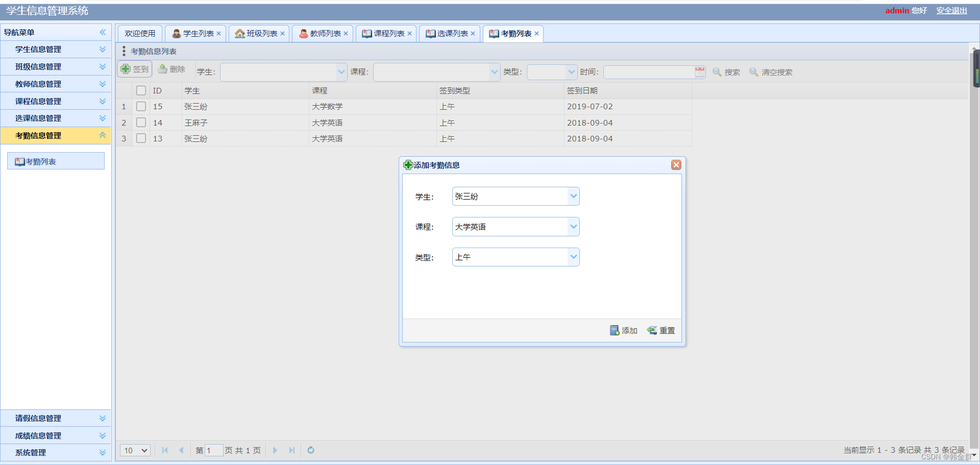980x465 pixels.
Task: Click the name 王麻子 in the table
Action: point(196,123)
